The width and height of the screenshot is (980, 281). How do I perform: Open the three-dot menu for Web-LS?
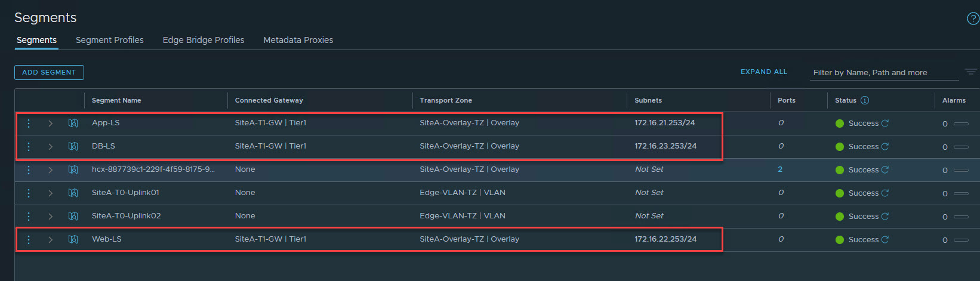[x=29, y=239]
